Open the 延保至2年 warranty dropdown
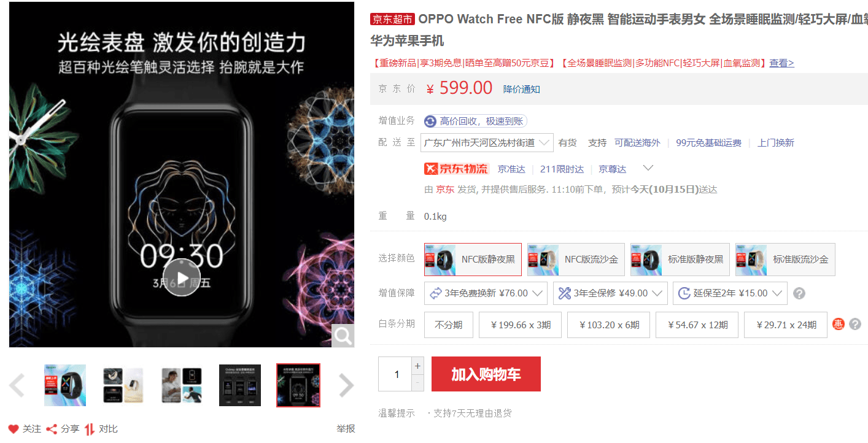Viewport: 868px width, 443px height. pos(730,293)
